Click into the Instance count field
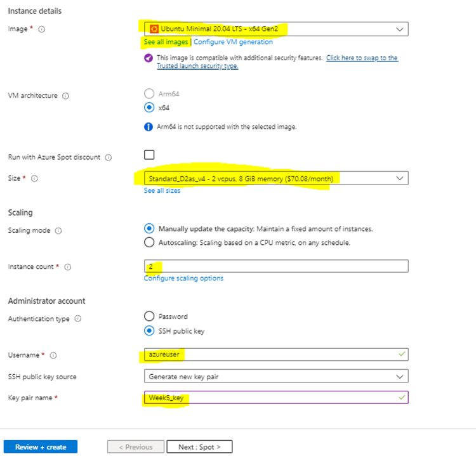The image size is (476, 456). [276, 266]
